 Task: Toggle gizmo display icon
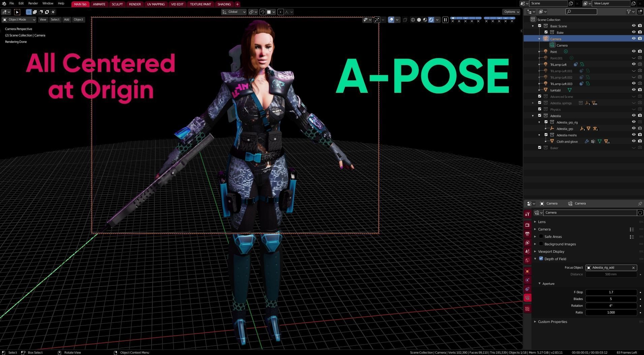pyautogui.click(x=377, y=20)
